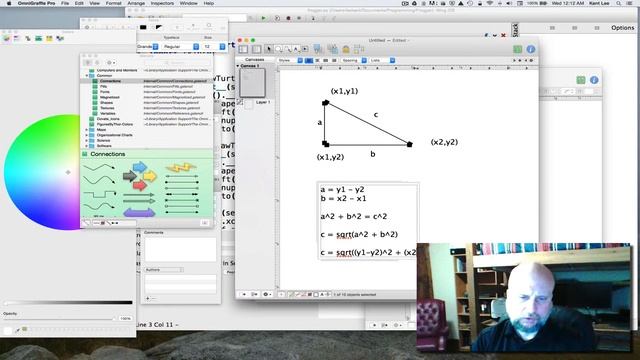Screen dimensions: 640x360
Task: Select the Connections stencil row
Action: [147, 81]
